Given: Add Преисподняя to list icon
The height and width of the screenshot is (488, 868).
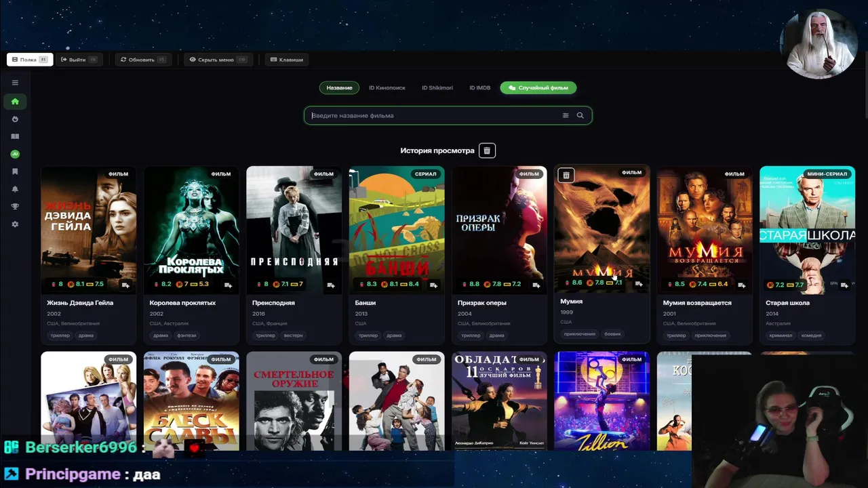Looking at the screenshot, I should [x=331, y=285].
